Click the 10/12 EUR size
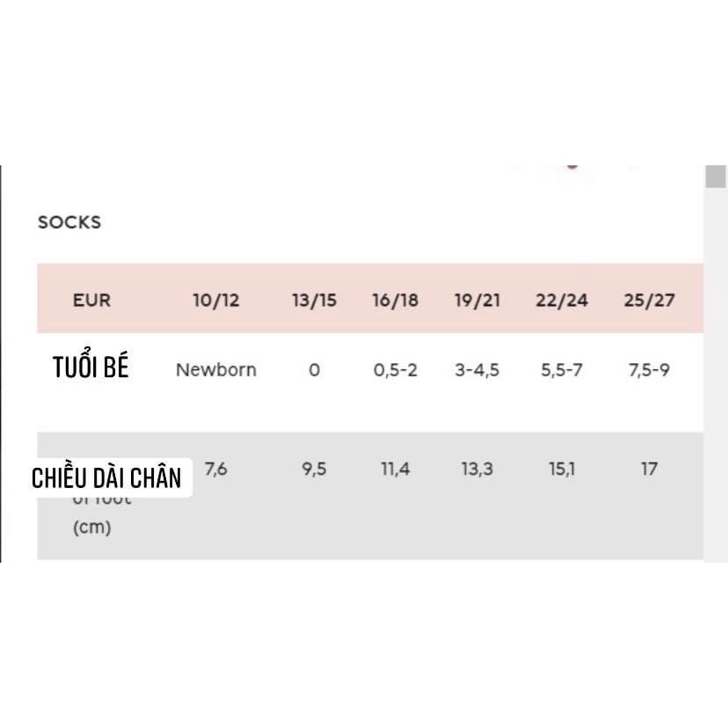 tap(215, 300)
